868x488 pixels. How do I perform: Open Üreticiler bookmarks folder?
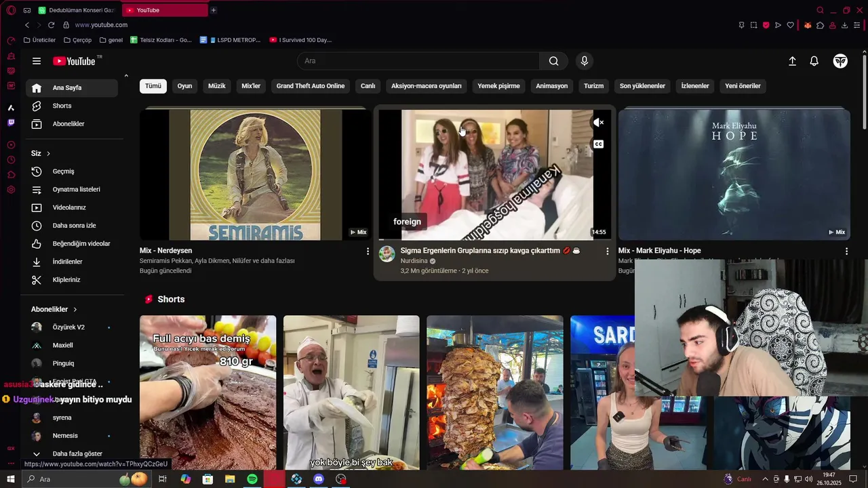click(39, 40)
